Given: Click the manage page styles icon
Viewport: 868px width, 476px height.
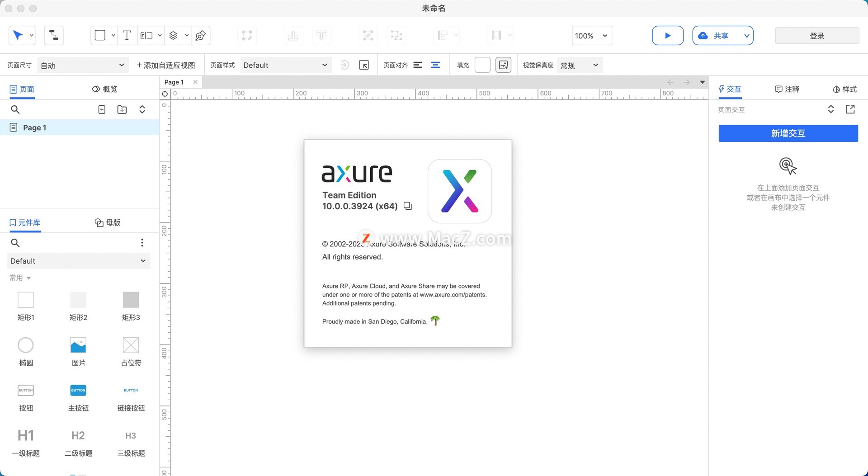Looking at the screenshot, I should tap(364, 65).
